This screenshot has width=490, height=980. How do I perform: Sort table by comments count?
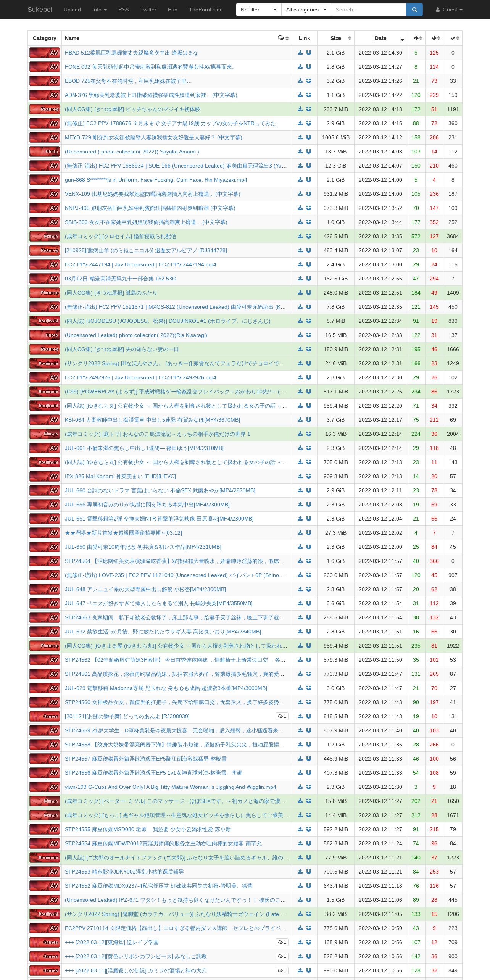pos(283,38)
